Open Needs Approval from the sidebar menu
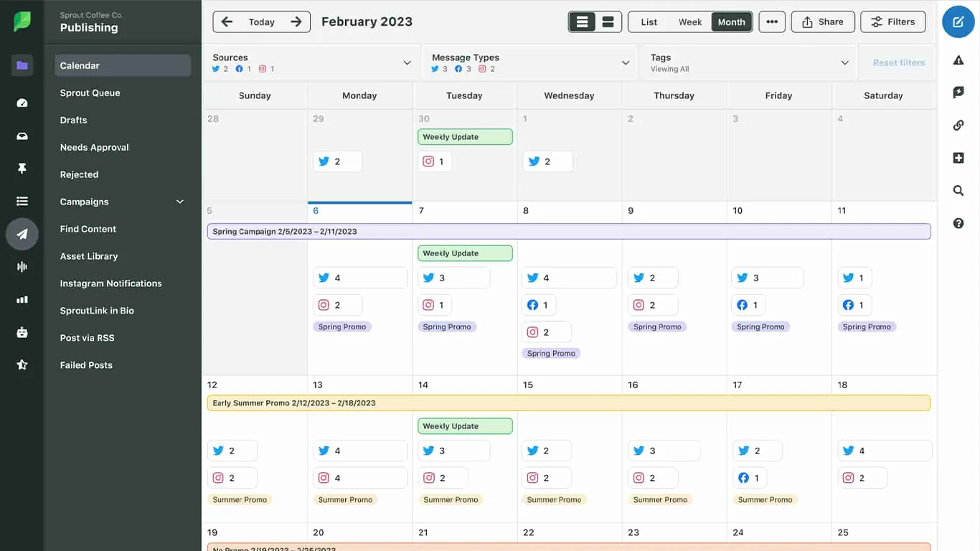This screenshot has width=980, height=551. (x=95, y=147)
